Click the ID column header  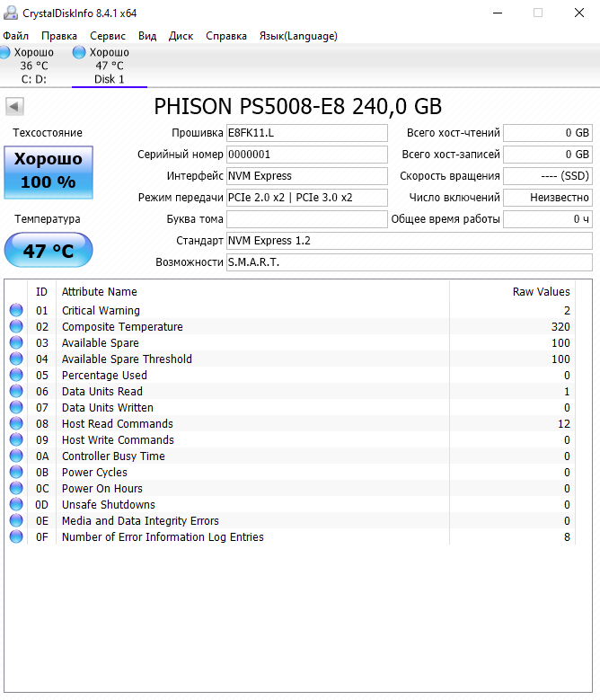pos(41,291)
